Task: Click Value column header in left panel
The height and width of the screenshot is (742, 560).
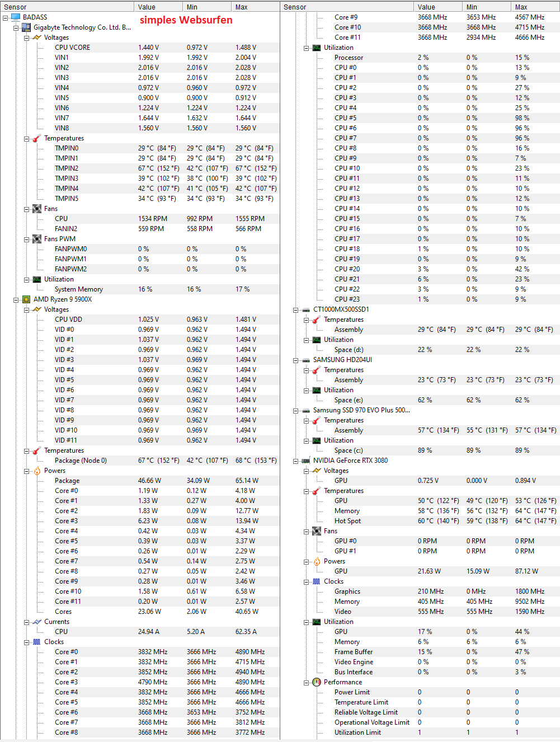Action: pos(158,7)
